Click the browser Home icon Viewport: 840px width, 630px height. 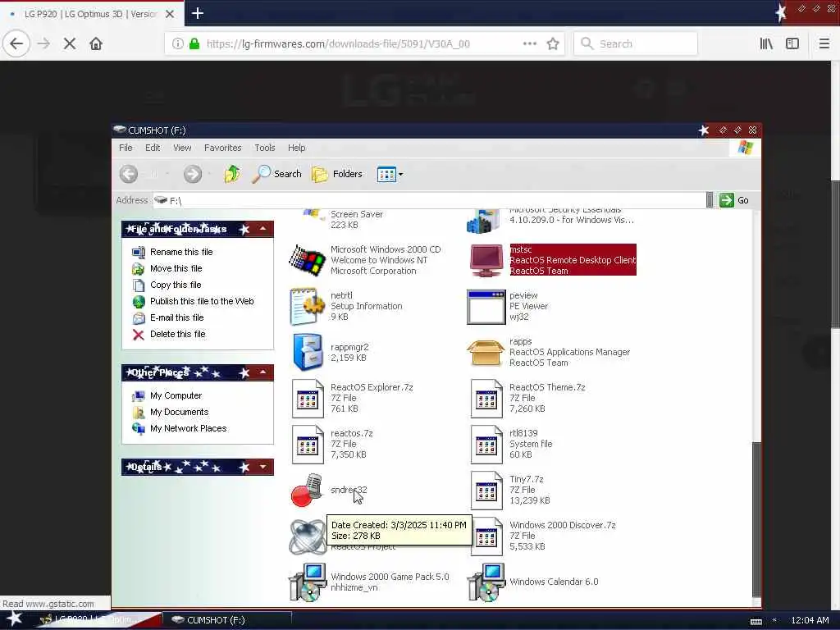[x=96, y=43]
